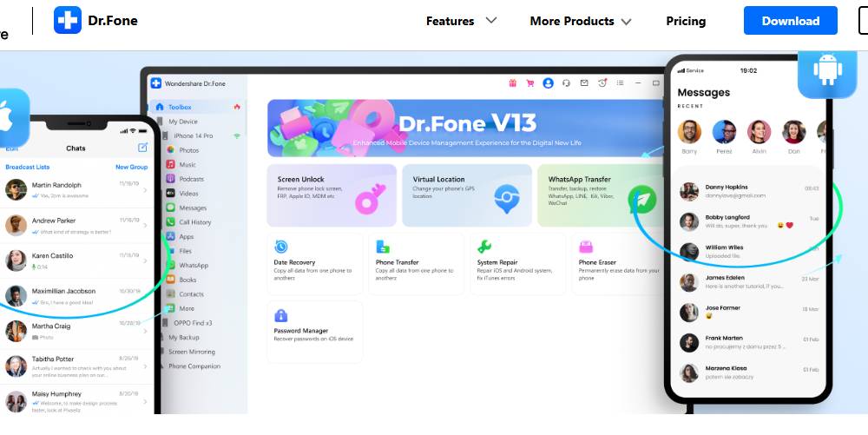Open the mail envelope icon
The image size is (868, 435).
(x=583, y=83)
